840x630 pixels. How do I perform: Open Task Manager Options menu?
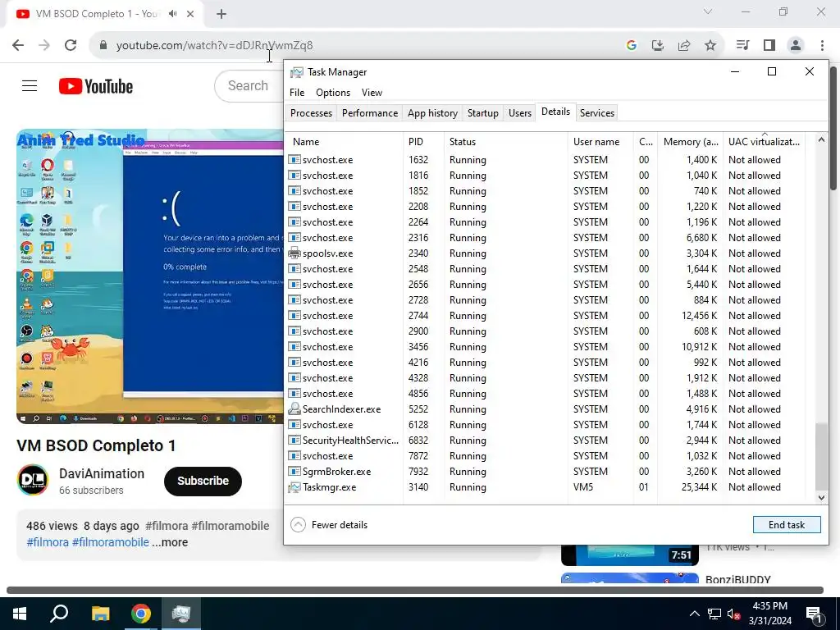pos(333,93)
